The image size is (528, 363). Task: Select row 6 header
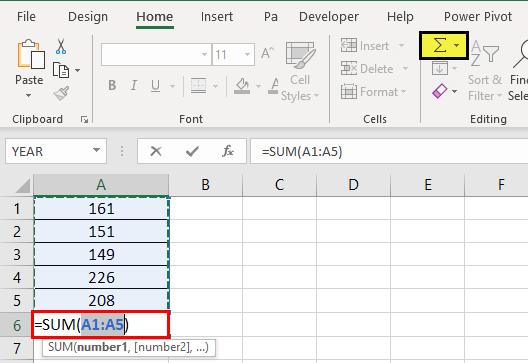pos(17,325)
